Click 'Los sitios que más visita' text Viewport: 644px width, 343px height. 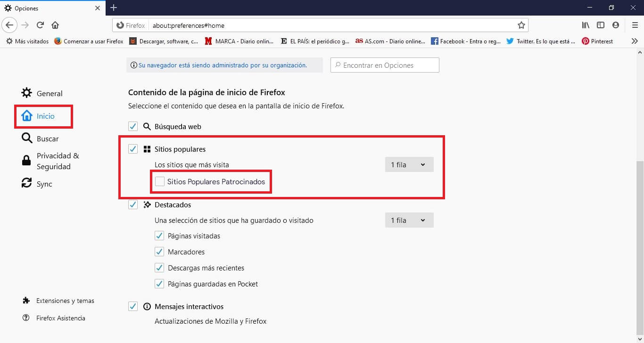point(192,164)
